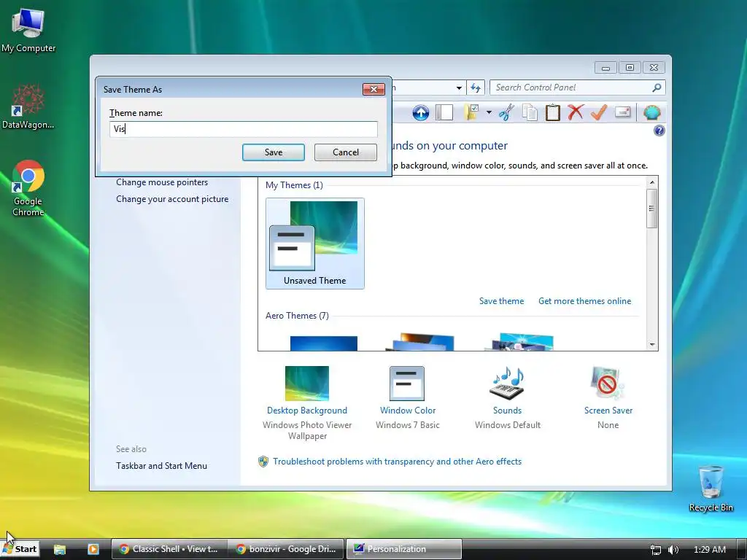This screenshot has width=747, height=560.
Task: Open the Windows Explorer taskbar icon
Action: coord(60,549)
